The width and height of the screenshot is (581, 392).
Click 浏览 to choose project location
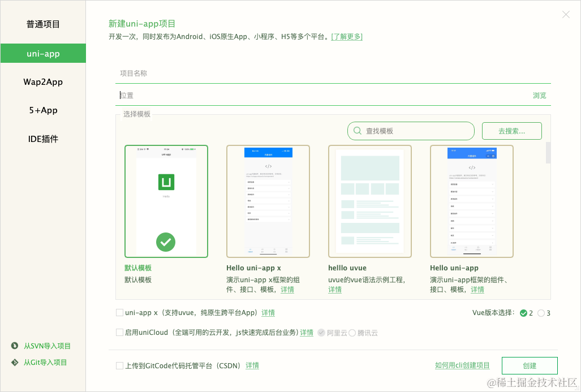pos(539,95)
